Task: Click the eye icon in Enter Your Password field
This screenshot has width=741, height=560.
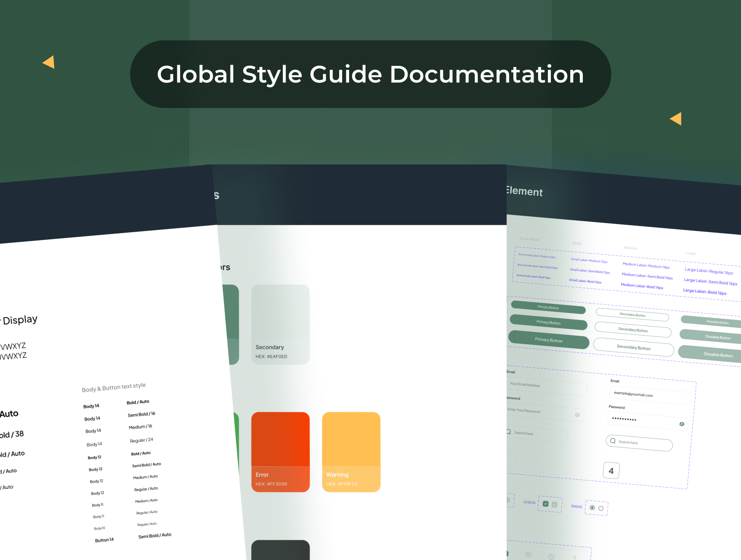Action: 578,415
